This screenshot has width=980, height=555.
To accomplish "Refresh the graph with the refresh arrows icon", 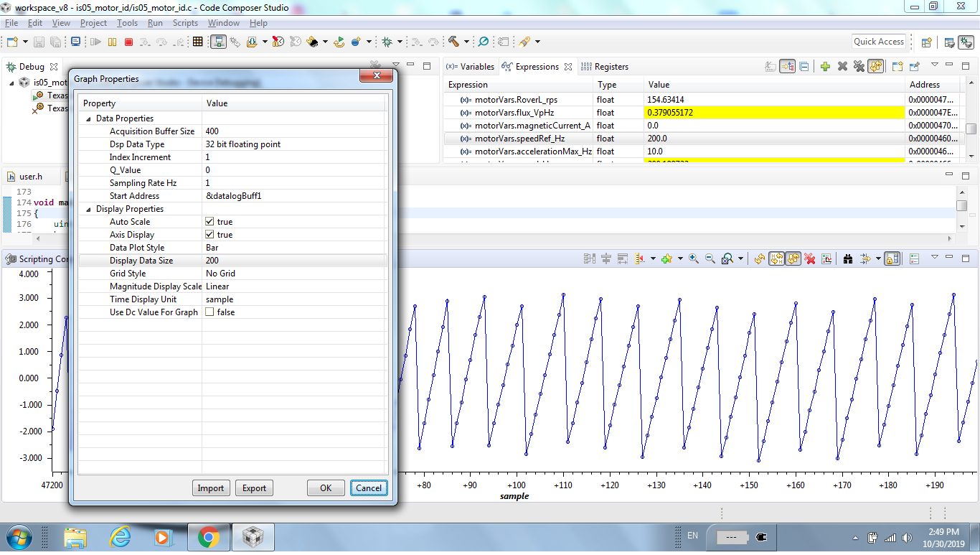I will pyautogui.click(x=758, y=258).
